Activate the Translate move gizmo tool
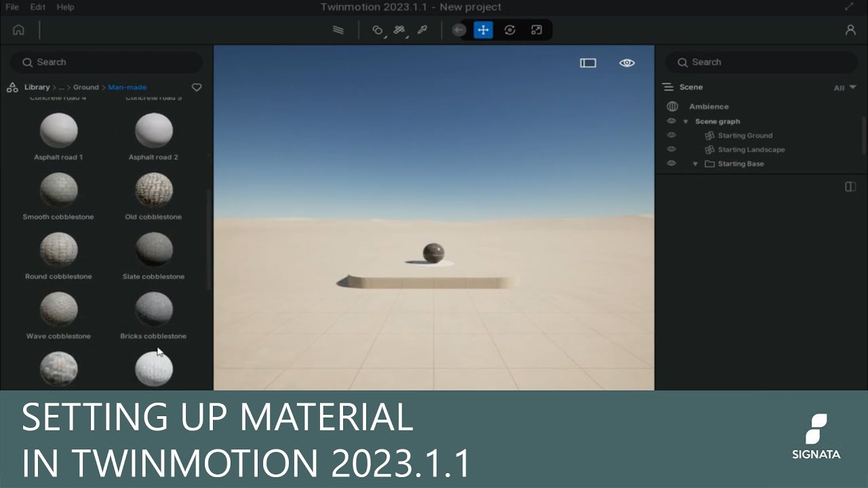The image size is (868, 488). click(483, 30)
